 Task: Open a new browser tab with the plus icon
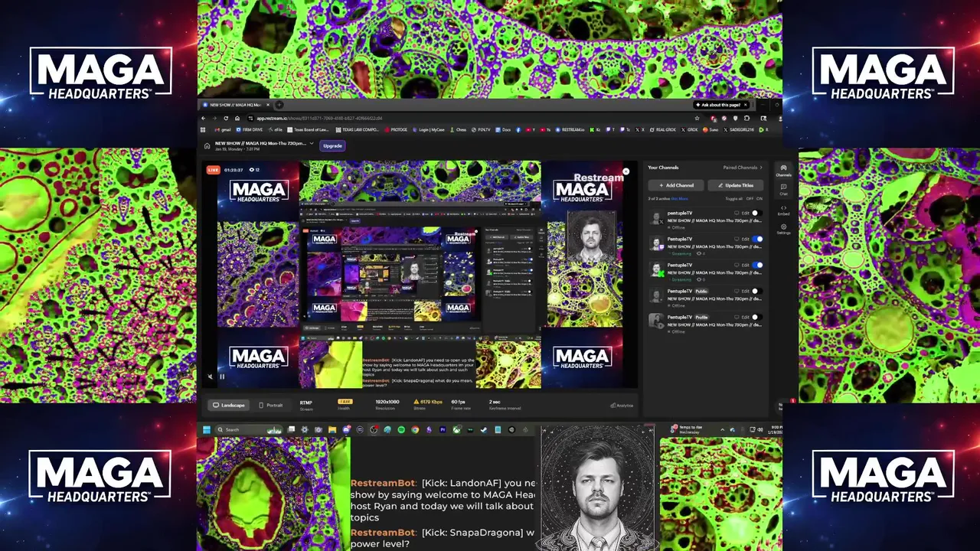[279, 105]
